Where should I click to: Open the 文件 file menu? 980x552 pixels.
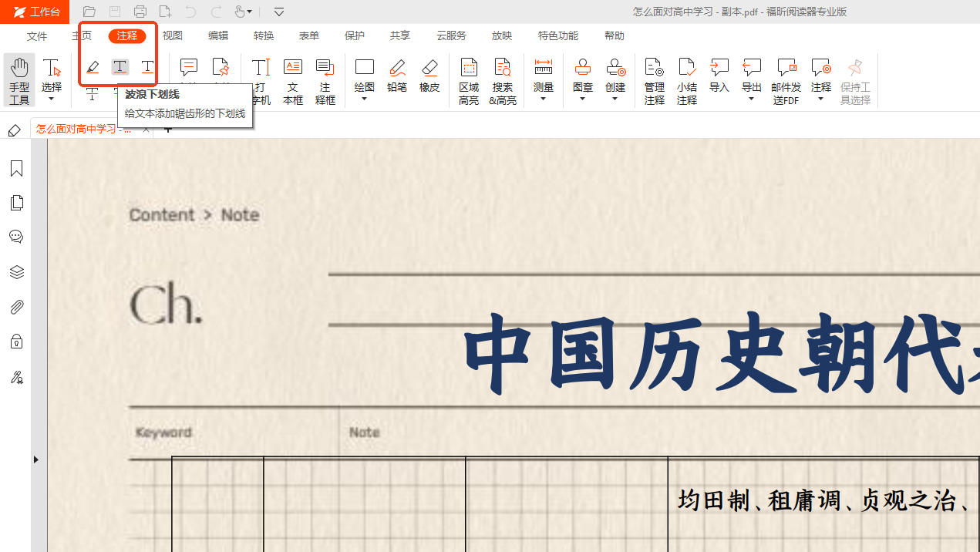pos(37,36)
